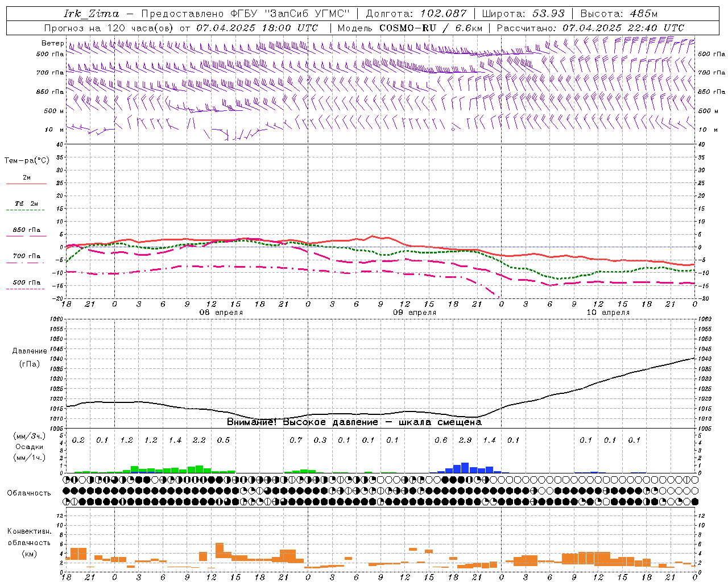Click the '(мм/3ч.)' unit label
Image resolution: width=728 pixels, height=582 pixels.
pyautogui.click(x=28, y=436)
